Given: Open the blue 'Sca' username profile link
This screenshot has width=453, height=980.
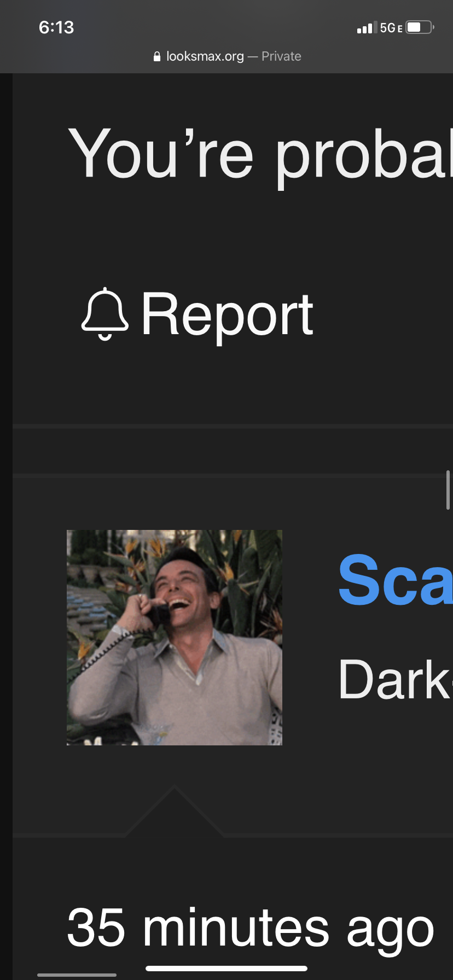Looking at the screenshot, I should (395, 580).
